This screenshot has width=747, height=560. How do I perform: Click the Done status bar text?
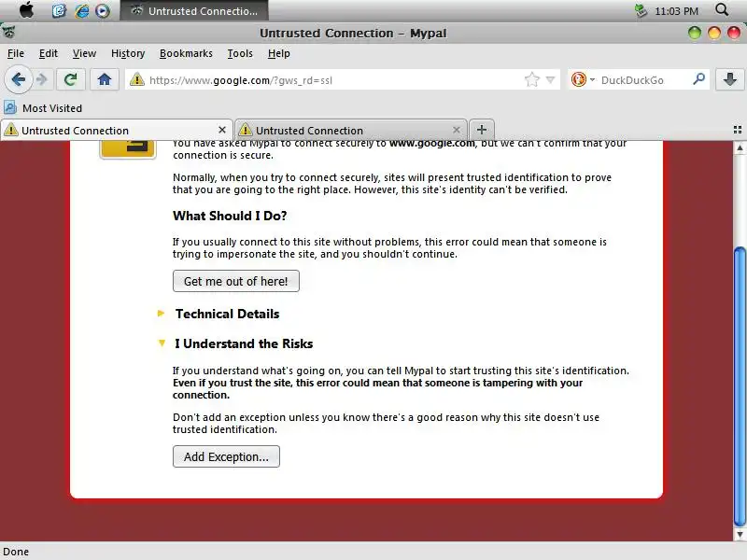click(16, 552)
